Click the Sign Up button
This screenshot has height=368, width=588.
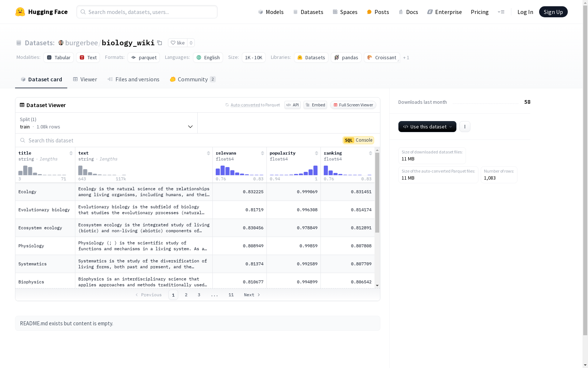tap(553, 12)
